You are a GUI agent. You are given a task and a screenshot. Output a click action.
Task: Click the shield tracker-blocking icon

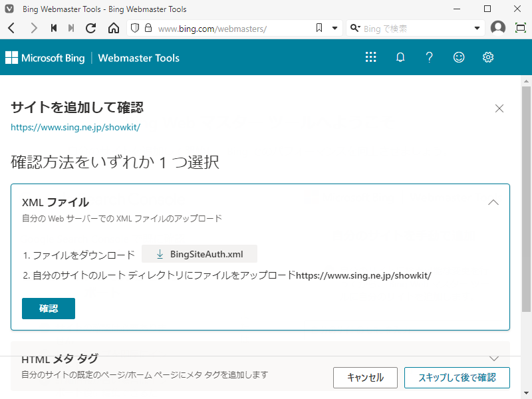135,28
